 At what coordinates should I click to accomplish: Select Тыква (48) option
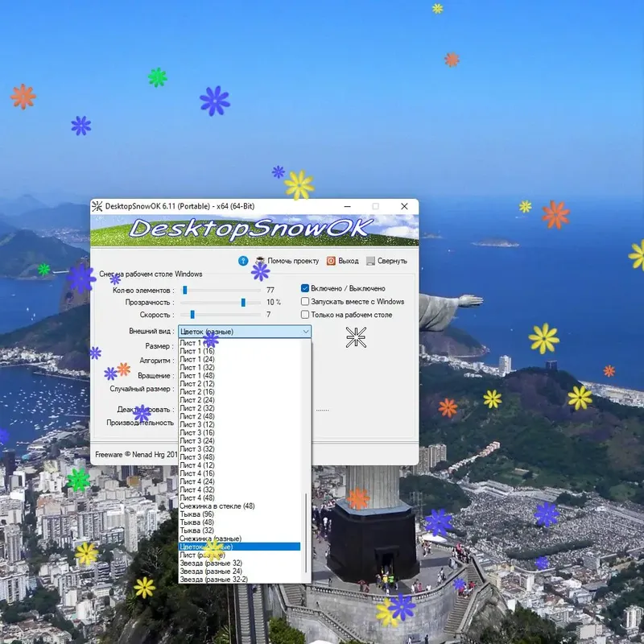[239, 522]
